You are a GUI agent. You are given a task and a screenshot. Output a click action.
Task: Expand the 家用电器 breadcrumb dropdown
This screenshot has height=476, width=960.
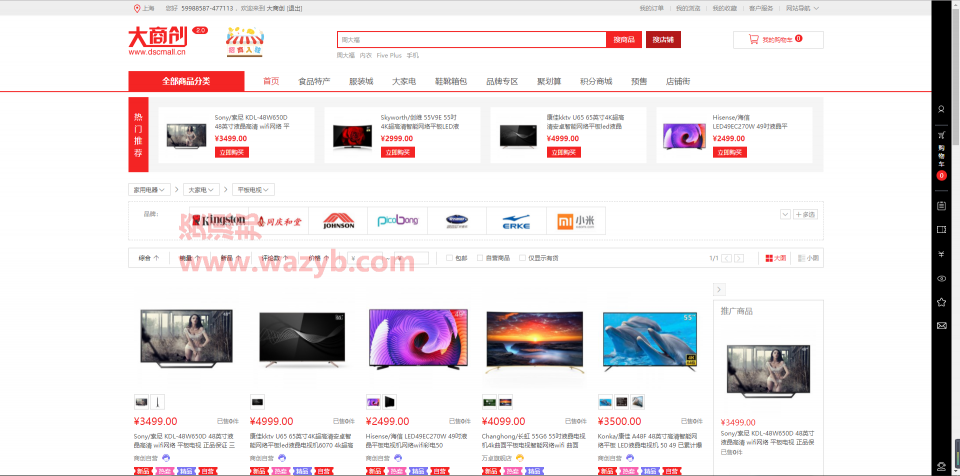point(148,190)
